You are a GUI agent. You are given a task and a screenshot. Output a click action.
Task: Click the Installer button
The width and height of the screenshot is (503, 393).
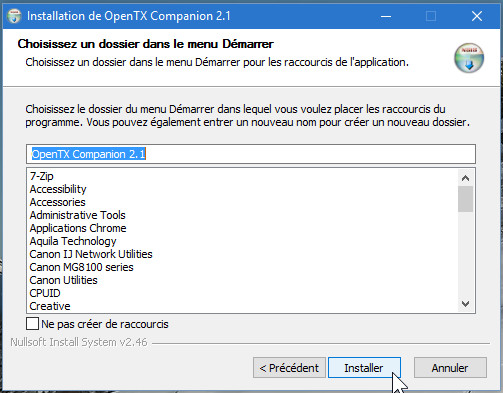click(x=364, y=368)
